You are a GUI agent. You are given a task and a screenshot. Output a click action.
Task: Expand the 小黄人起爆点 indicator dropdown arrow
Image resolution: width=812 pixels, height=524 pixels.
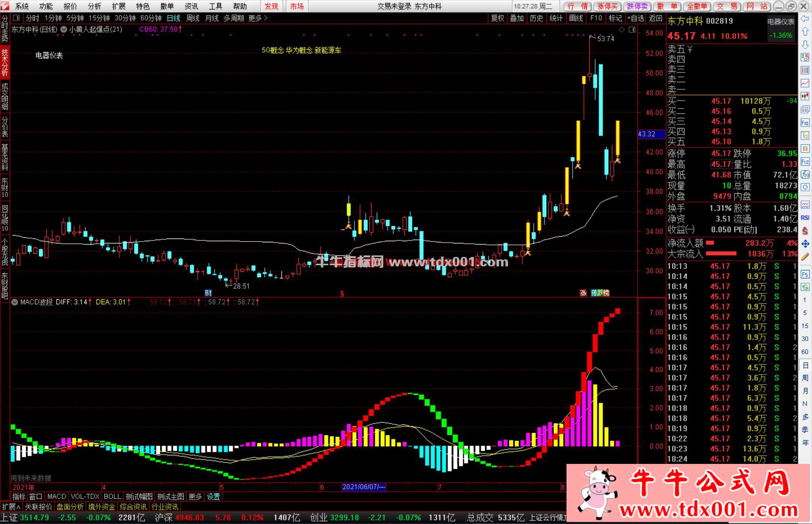click(x=64, y=30)
